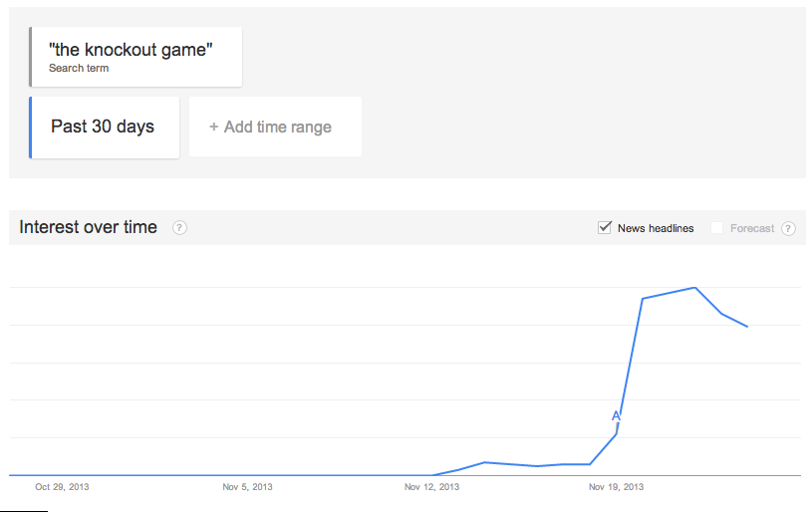This screenshot has height=512, width=812.
Task: Open help icon next to Forecast
Action: click(788, 228)
